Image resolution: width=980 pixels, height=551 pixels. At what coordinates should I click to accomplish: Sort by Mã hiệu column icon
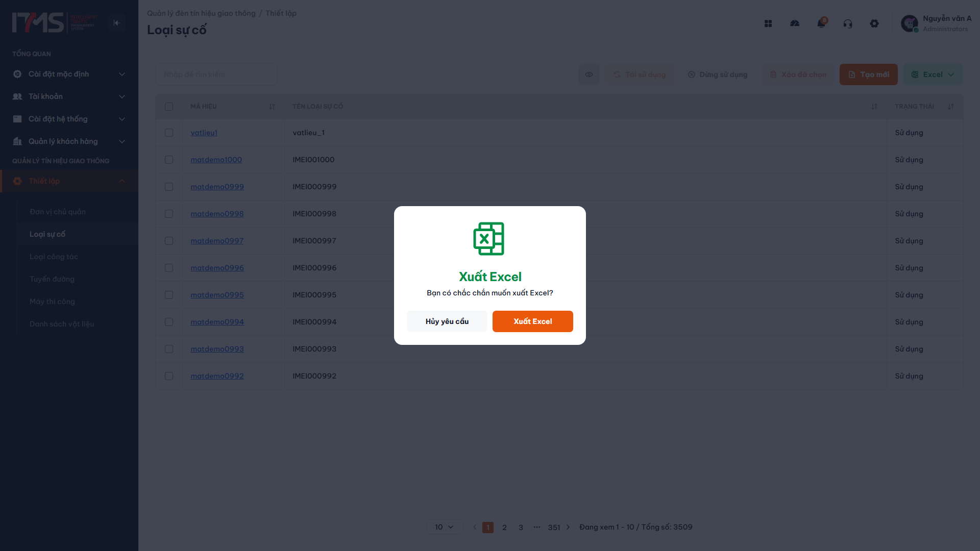point(272,107)
